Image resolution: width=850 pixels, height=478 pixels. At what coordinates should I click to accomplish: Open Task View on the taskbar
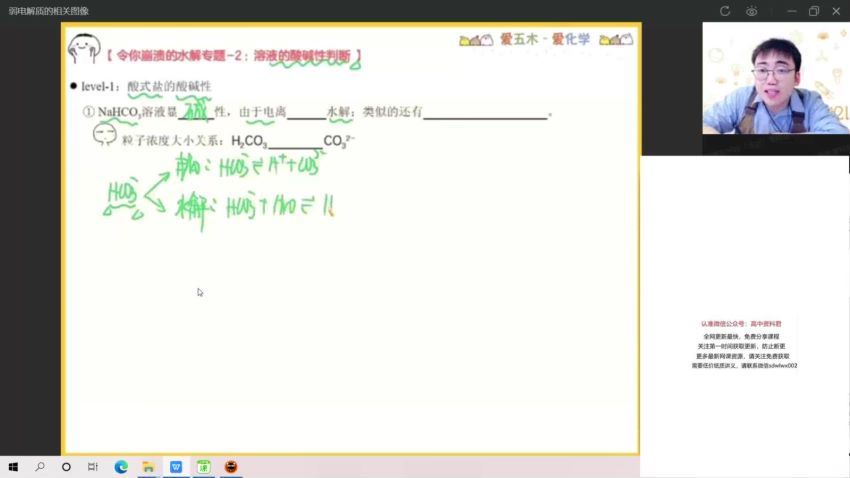click(x=93, y=467)
